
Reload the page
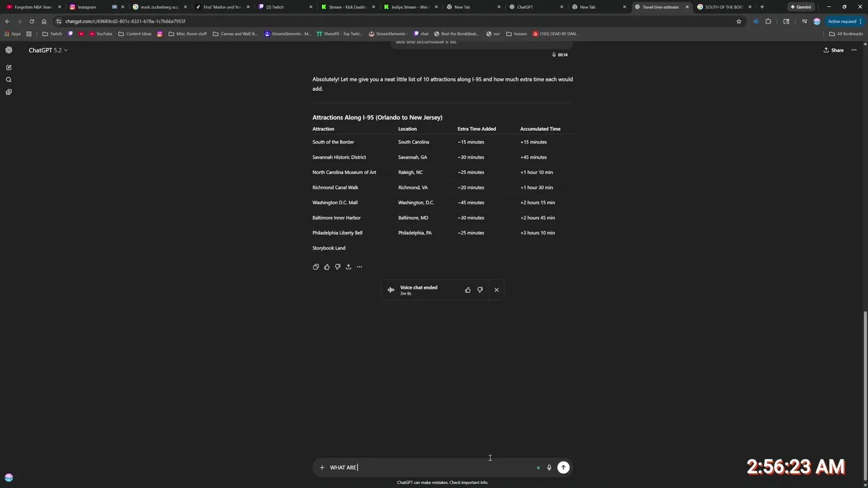coord(31,21)
